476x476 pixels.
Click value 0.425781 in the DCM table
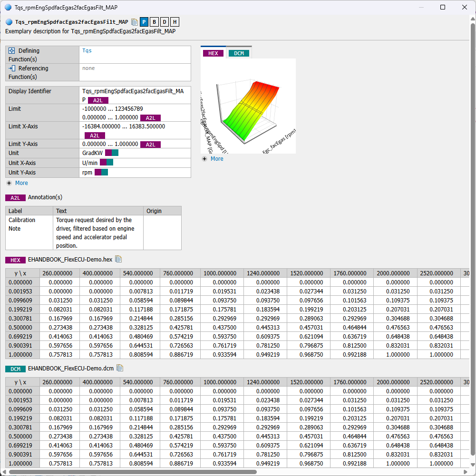pos(180,436)
